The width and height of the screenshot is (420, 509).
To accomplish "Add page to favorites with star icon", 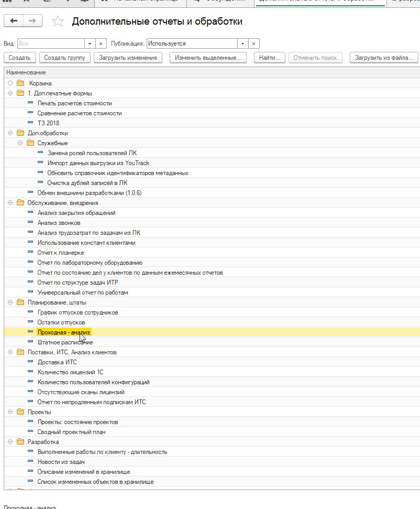I will click(58, 21).
